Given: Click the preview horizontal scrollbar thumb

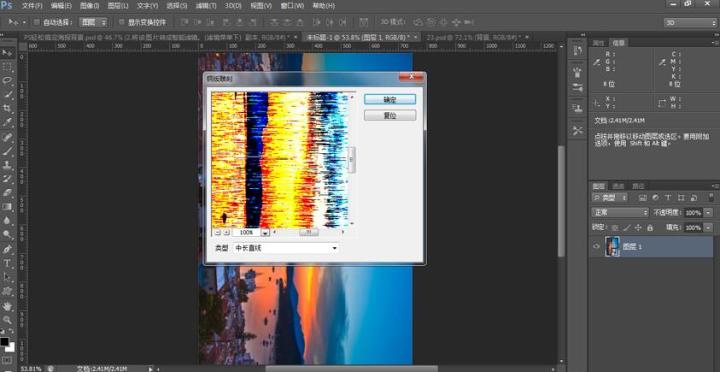Looking at the screenshot, I should 309,232.
